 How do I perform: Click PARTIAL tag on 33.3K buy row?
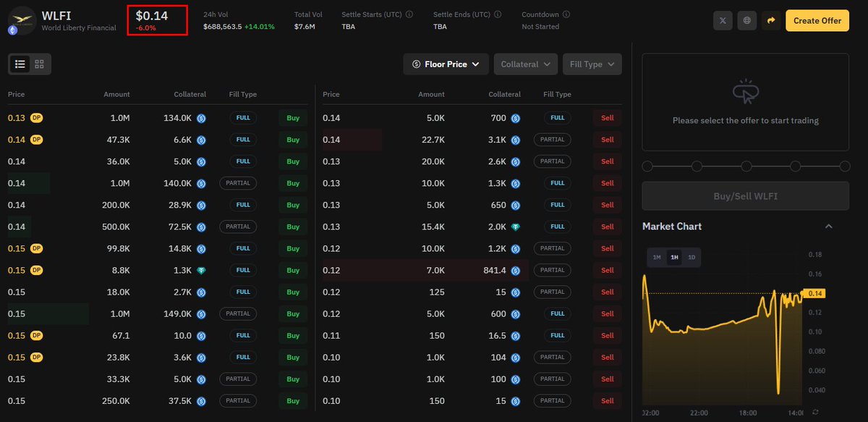coord(238,379)
